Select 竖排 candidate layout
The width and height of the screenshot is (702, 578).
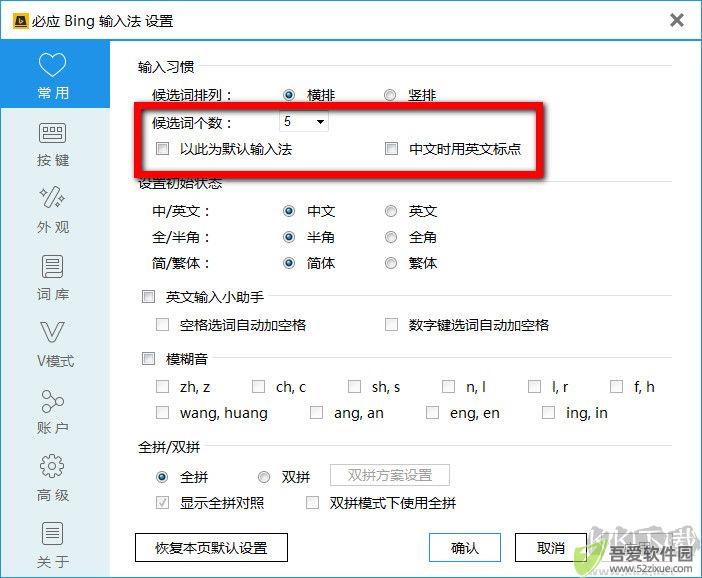click(x=390, y=95)
